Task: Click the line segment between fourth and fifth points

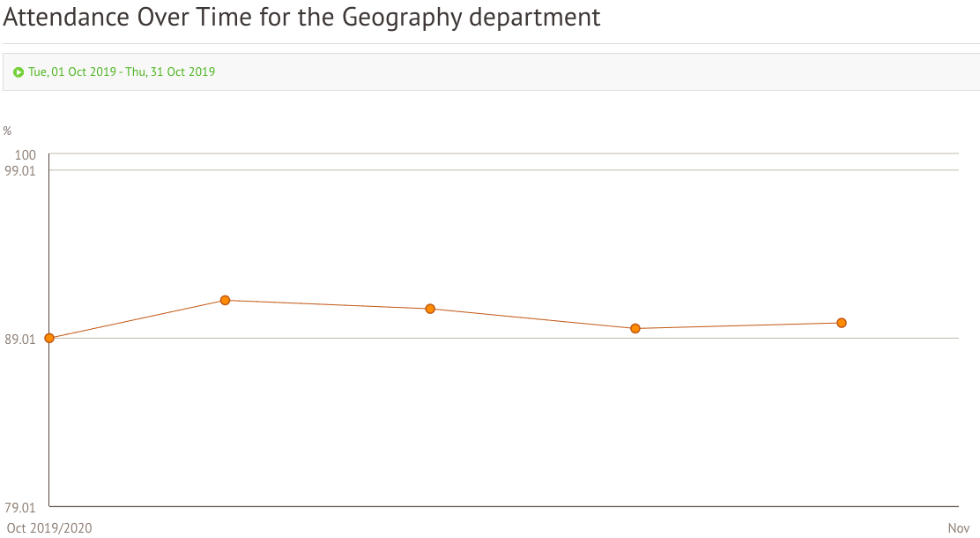Action: 738,325
